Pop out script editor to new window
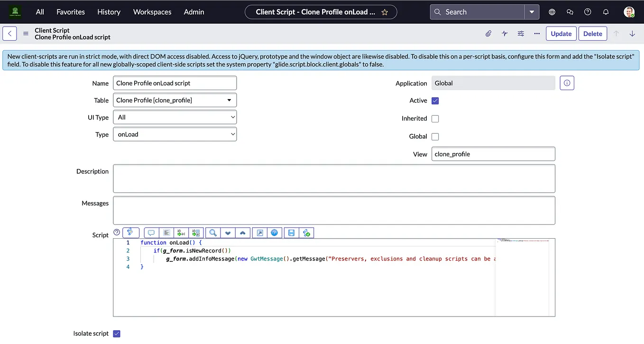The width and height of the screenshot is (644, 344). [x=259, y=232]
